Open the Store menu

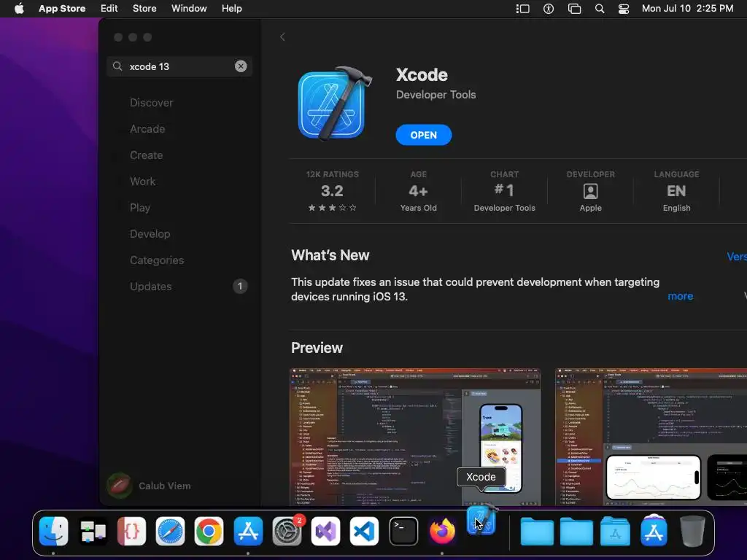coord(144,8)
